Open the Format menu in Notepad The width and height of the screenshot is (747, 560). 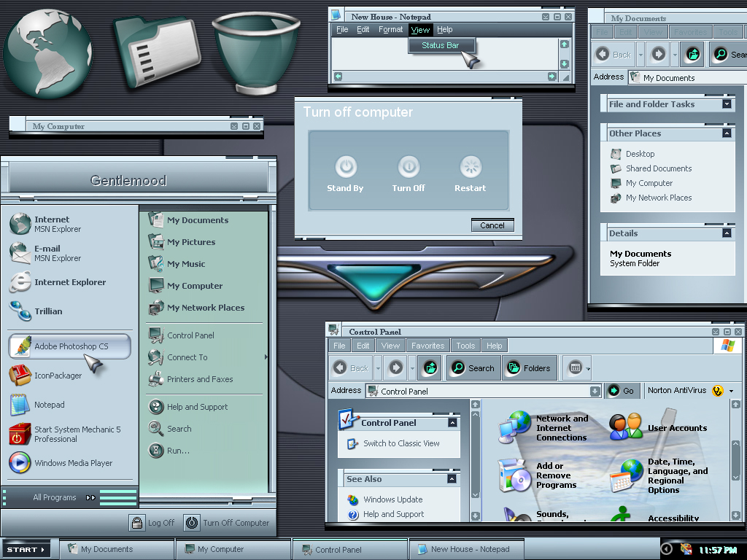391,29
